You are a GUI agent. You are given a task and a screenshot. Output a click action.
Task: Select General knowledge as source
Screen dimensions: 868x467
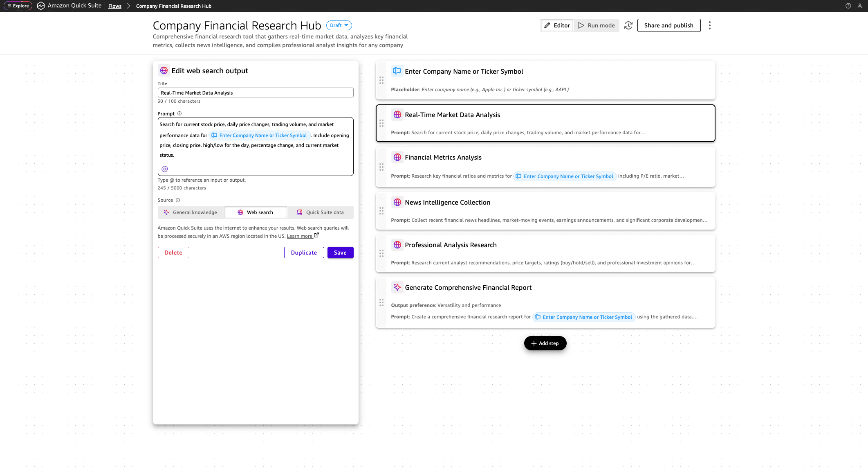[x=191, y=212]
